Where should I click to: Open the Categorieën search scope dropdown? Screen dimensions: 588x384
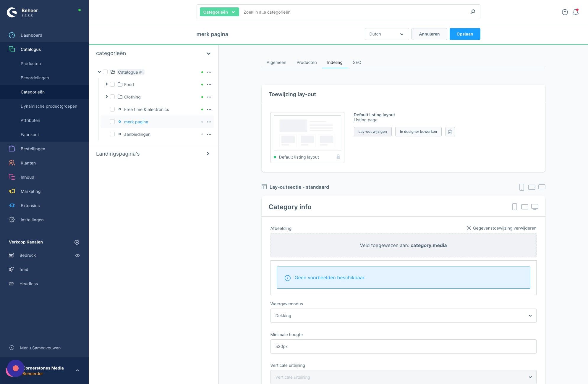click(219, 12)
